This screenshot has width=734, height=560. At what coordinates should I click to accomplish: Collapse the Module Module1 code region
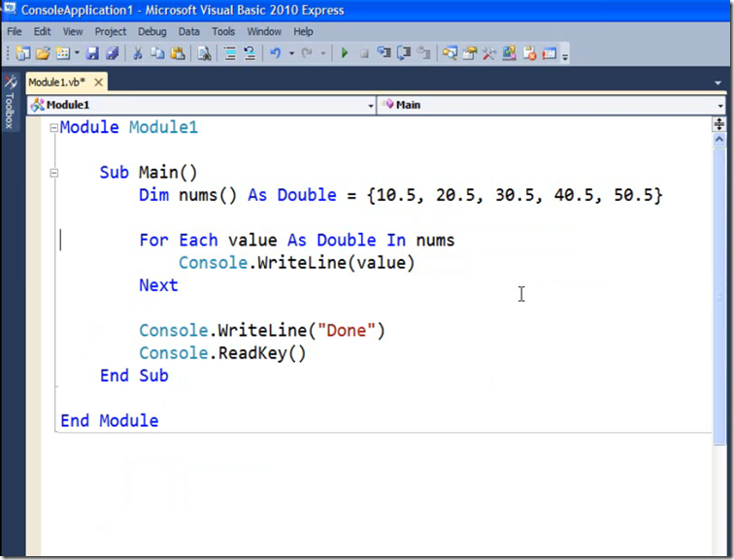53,128
